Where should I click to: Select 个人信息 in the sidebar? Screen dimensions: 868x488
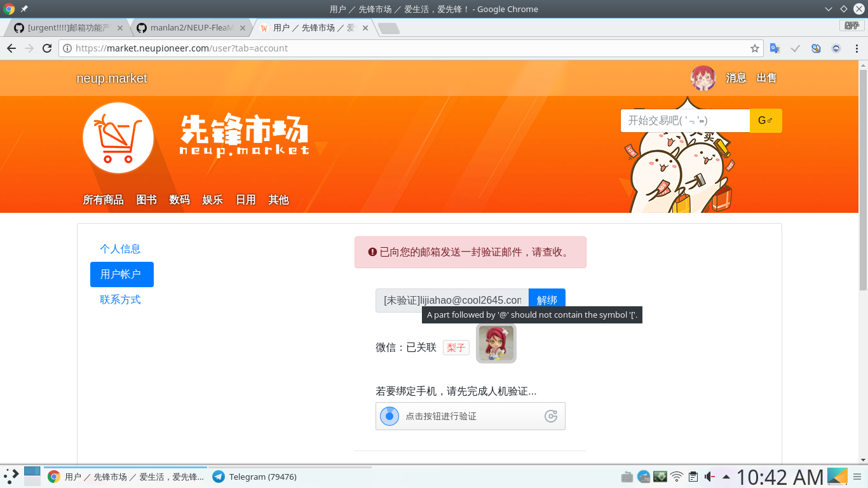coord(120,249)
